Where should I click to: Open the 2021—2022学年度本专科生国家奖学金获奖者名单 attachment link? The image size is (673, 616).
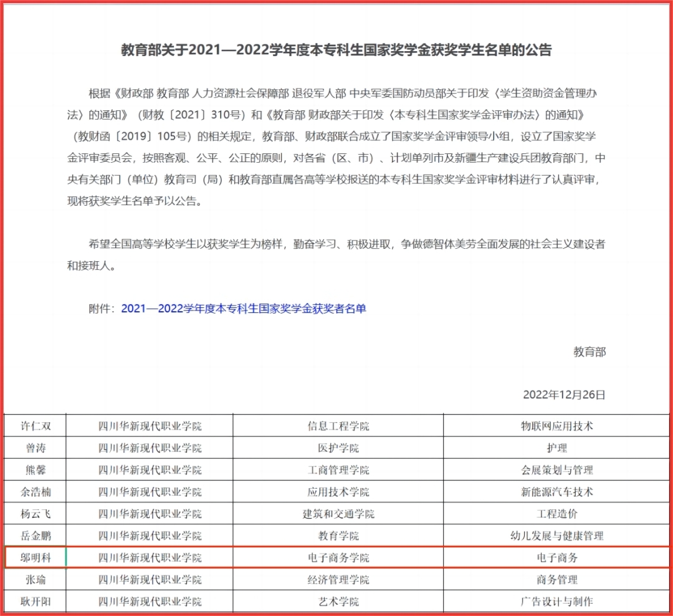point(244,309)
